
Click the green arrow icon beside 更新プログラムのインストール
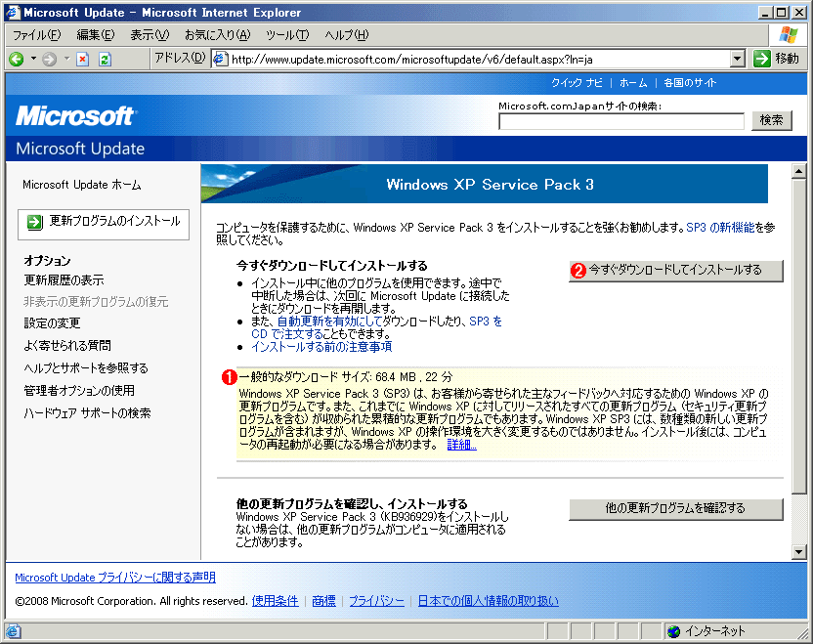[x=35, y=223]
